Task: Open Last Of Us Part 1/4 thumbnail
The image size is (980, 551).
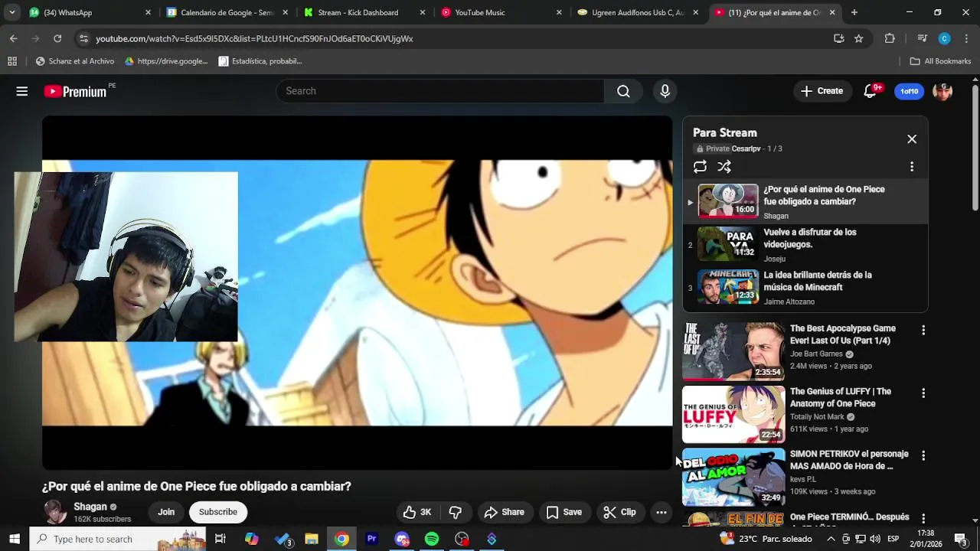Action: coord(733,351)
